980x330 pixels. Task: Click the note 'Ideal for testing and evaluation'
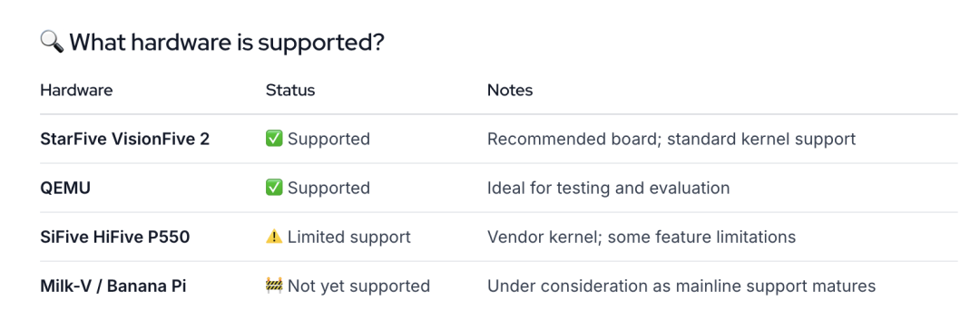pyautogui.click(x=608, y=189)
